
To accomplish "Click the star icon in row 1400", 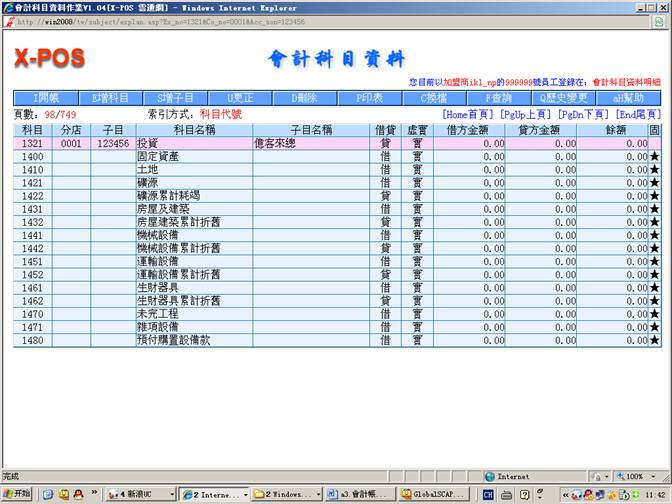I will 655,157.
